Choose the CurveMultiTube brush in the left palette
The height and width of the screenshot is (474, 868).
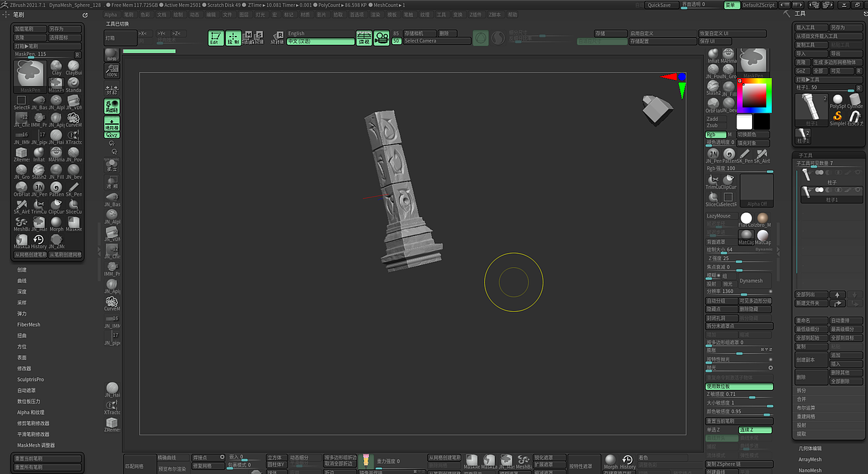click(x=73, y=119)
